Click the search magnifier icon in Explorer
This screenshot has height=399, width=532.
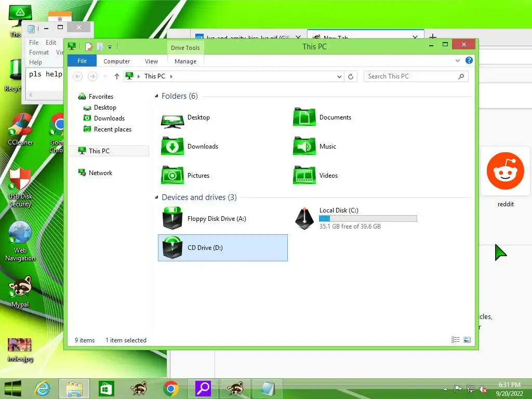pyautogui.click(x=461, y=76)
